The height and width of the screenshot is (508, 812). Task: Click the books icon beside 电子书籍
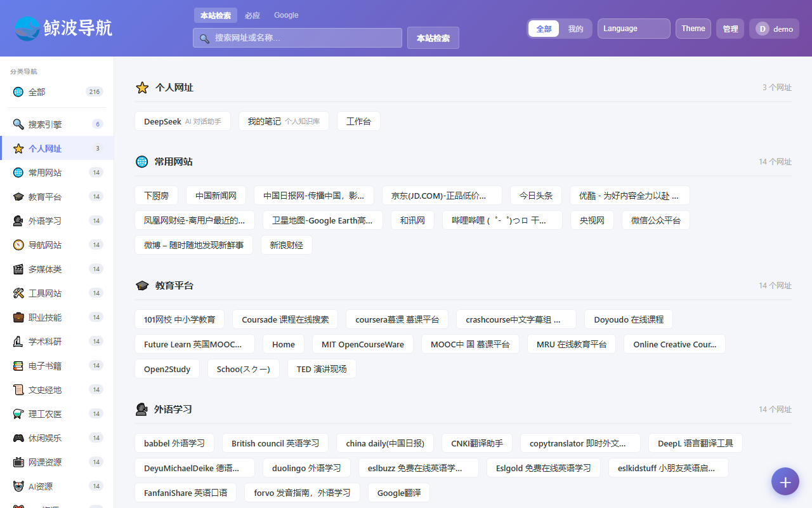pyautogui.click(x=18, y=366)
